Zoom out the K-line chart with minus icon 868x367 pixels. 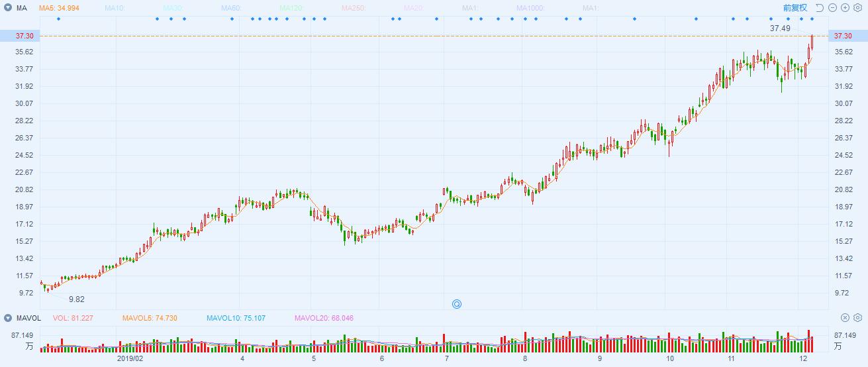click(x=832, y=8)
